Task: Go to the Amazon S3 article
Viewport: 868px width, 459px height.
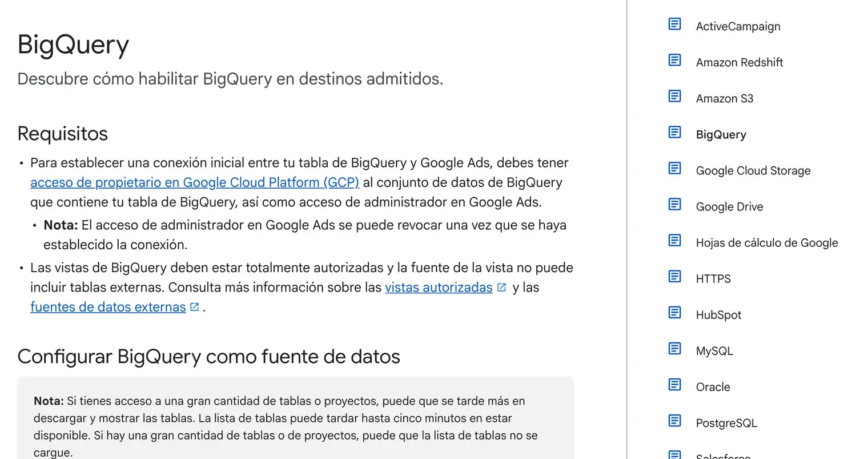Action: (x=725, y=98)
